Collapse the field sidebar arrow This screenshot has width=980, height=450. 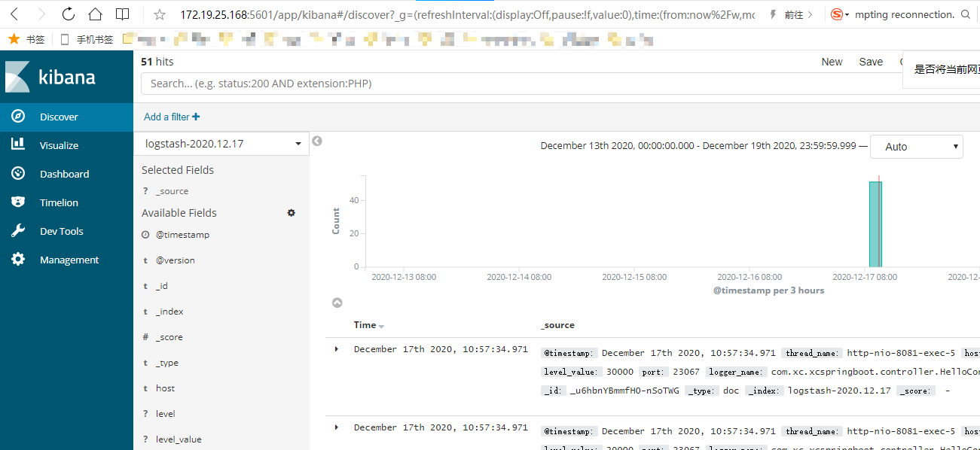(317, 141)
